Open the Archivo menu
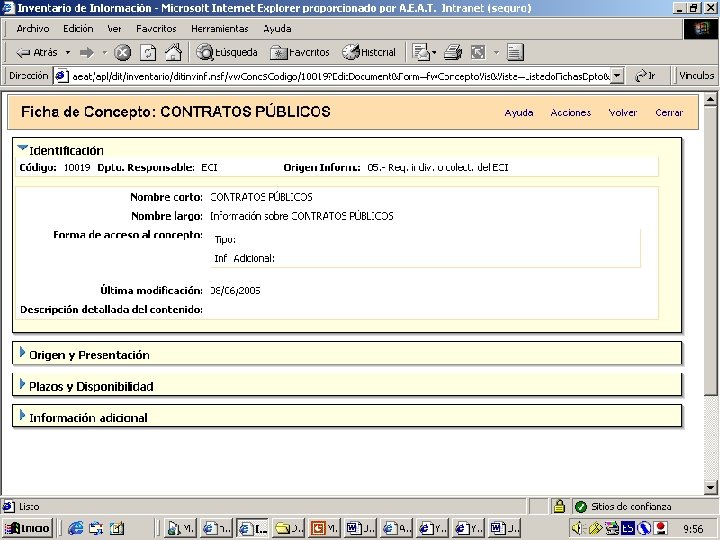720x540 pixels. [33, 28]
